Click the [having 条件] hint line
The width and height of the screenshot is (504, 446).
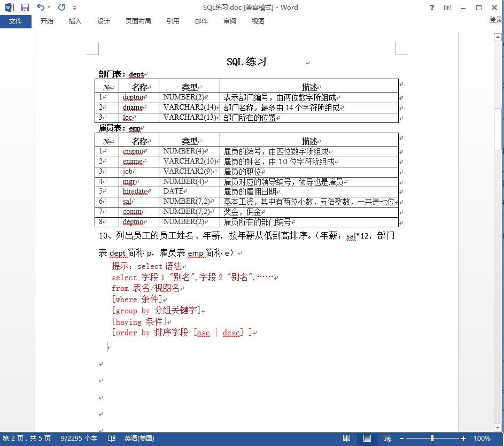(139, 321)
